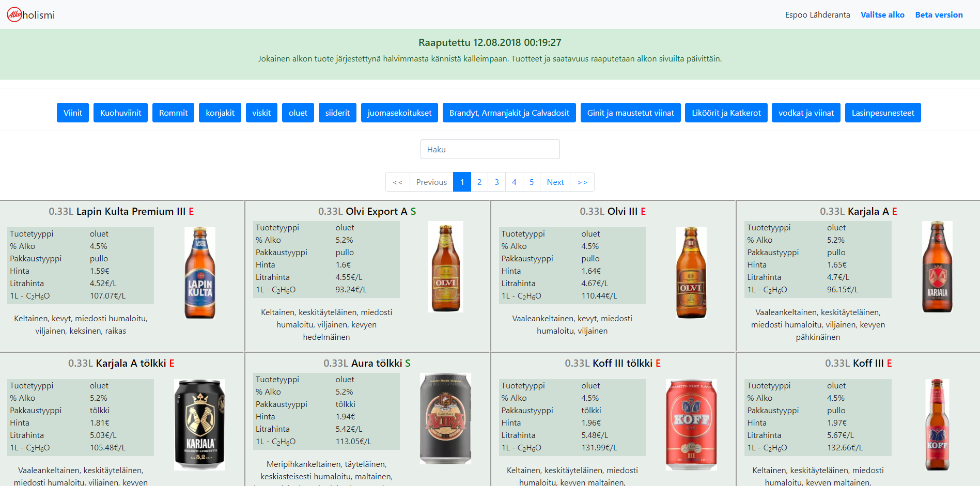Focus the Haku search field
This screenshot has height=486, width=980.
point(490,149)
